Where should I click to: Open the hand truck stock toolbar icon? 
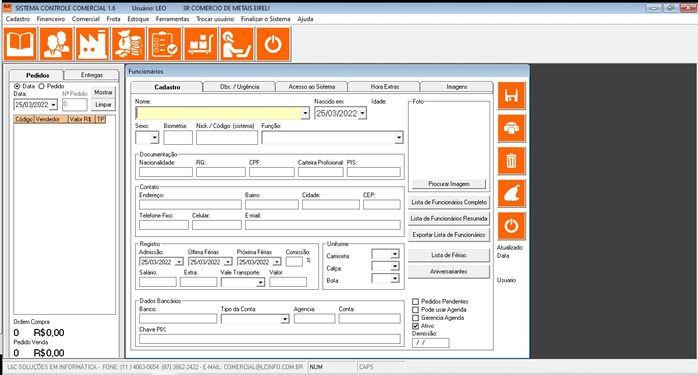coord(201,44)
